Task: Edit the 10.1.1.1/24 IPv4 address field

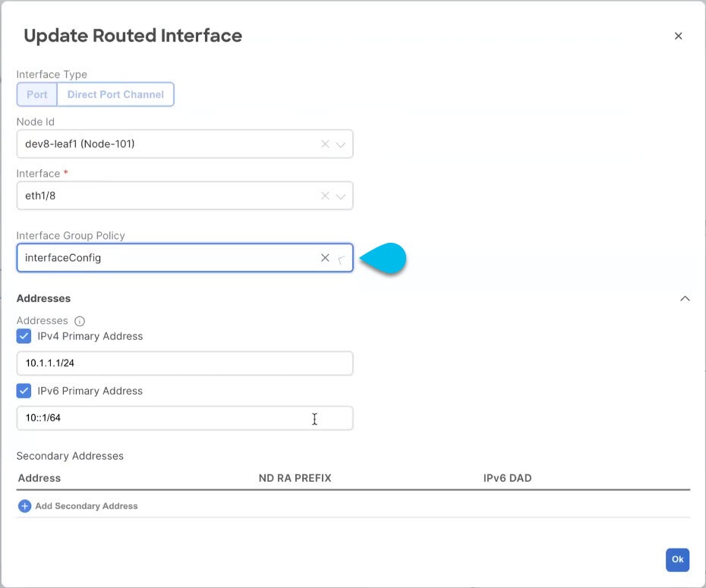Action: (184, 363)
